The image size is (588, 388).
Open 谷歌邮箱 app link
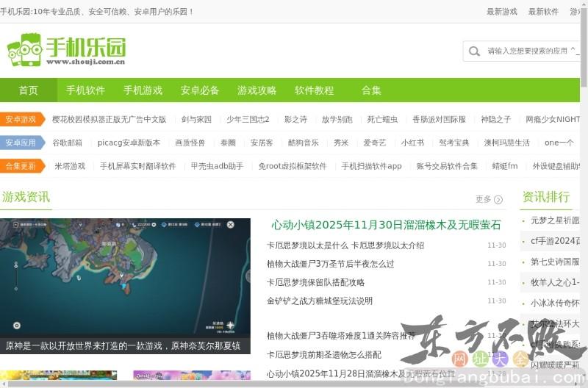pos(67,143)
